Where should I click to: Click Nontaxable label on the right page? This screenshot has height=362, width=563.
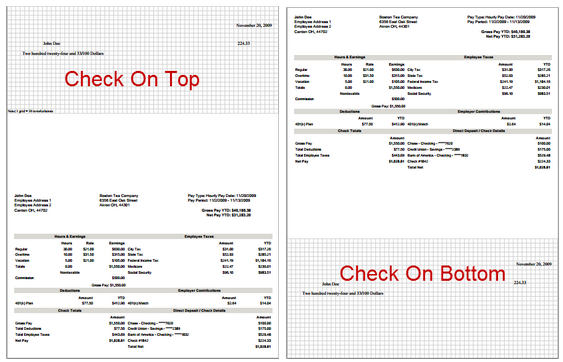(350, 93)
